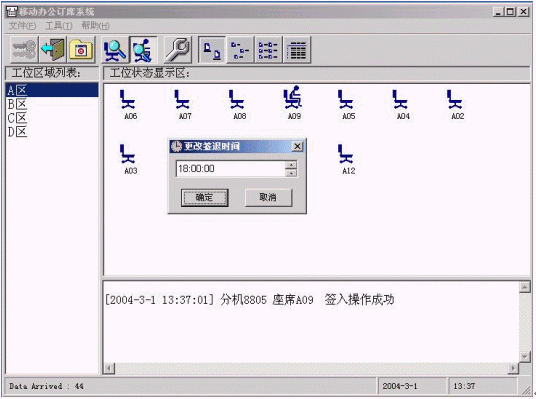Switch to small icons view
Image resolution: width=536 pixels, height=399 pixels.
point(240,50)
